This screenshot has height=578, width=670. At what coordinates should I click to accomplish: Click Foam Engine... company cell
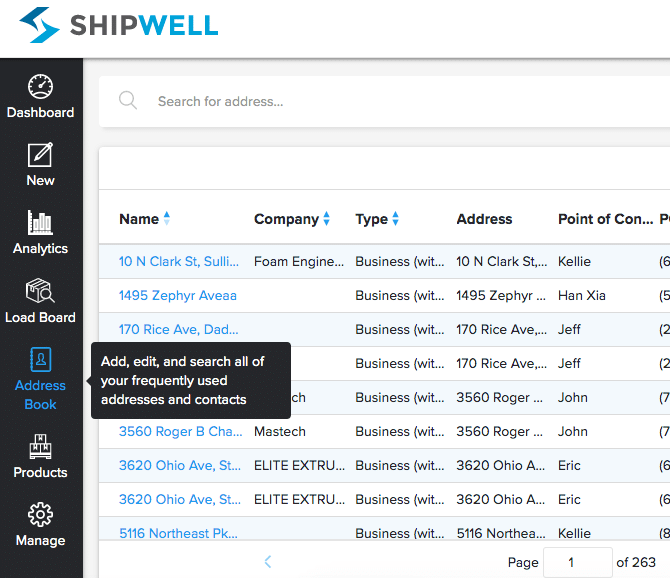(x=299, y=261)
